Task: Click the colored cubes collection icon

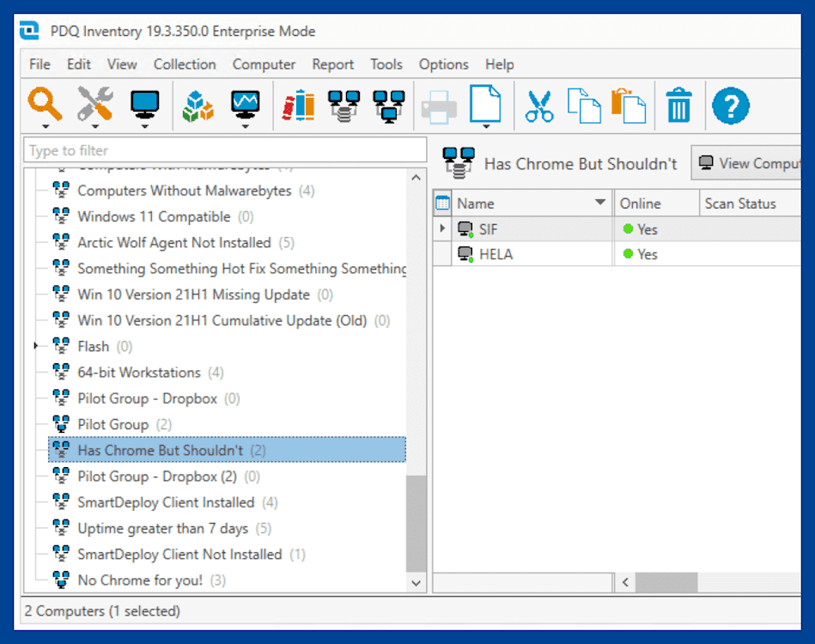Action: point(198,106)
